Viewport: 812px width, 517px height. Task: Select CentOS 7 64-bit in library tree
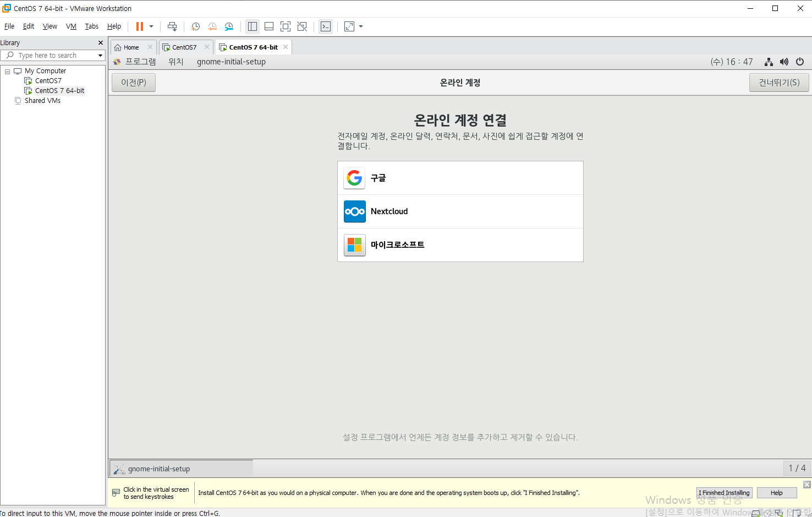59,91
